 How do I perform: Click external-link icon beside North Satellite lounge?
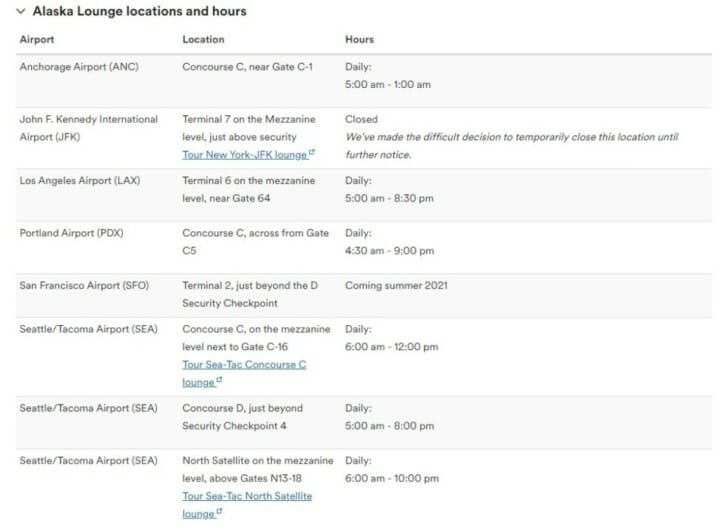point(219,512)
